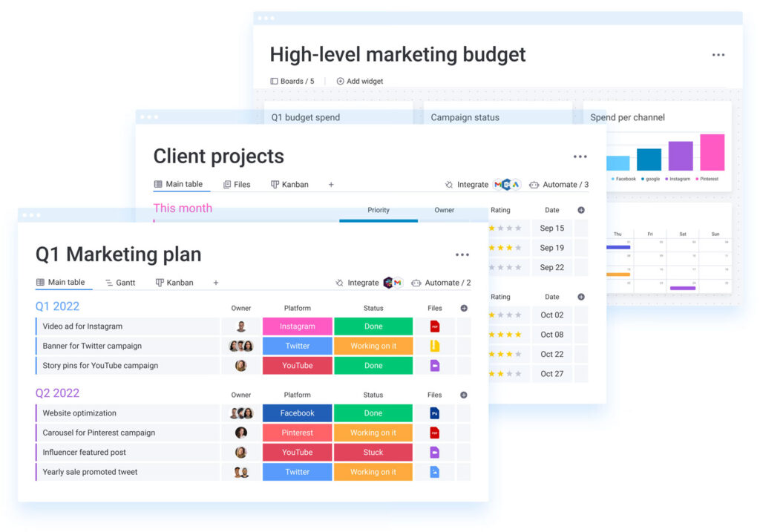Click the owner avatar for Influencer featured post
Viewport: 760px width, 532px height.
pyautogui.click(x=241, y=452)
